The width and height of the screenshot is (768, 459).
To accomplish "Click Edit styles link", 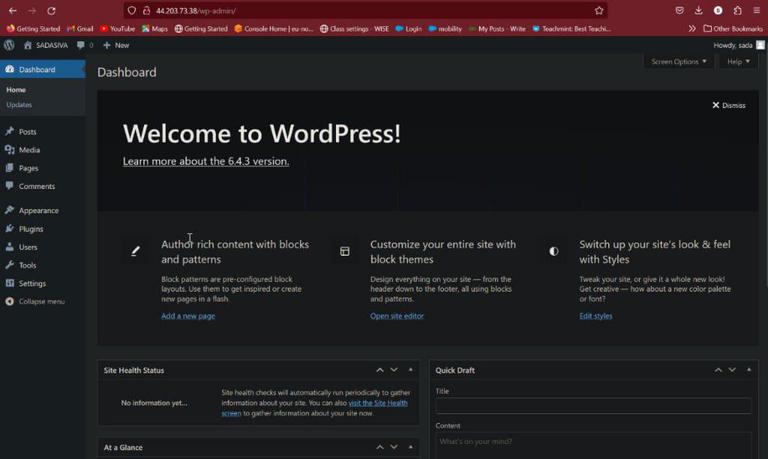I will click(596, 316).
